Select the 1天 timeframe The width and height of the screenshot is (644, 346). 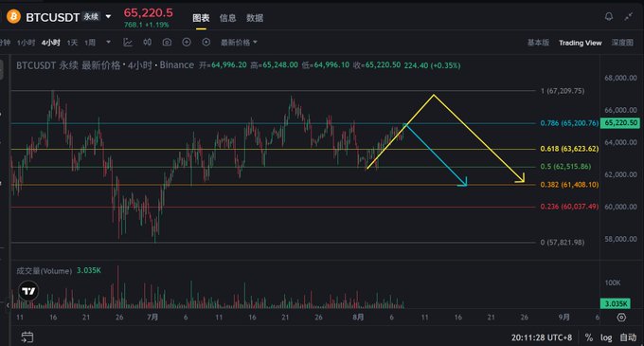tap(72, 43)
